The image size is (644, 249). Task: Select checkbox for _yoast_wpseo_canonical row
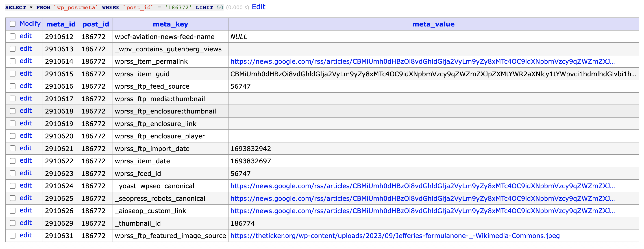point(13,186)
